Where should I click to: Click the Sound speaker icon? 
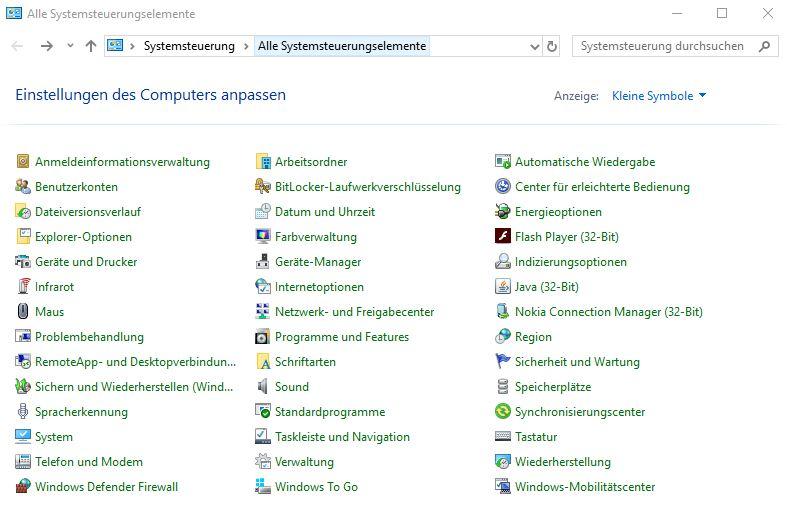(263, 386)
